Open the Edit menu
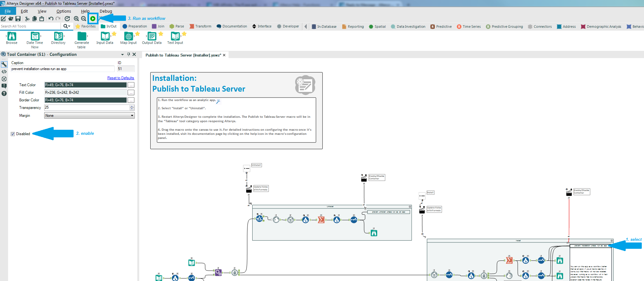 click(24, 11)
